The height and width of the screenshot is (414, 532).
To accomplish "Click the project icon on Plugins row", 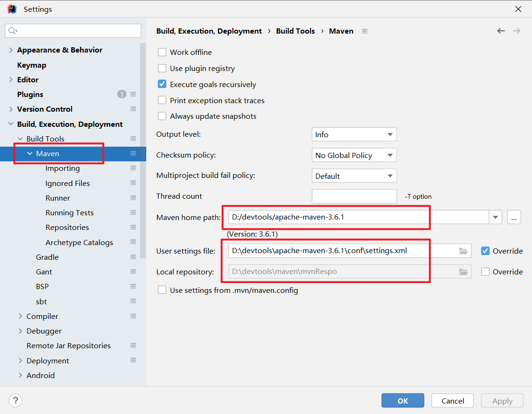I will point(133,94).
